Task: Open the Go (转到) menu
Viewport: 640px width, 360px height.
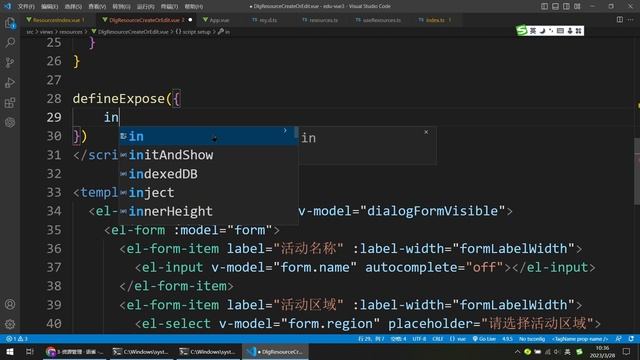Action: pyautogui.click(x=121, y=7)
